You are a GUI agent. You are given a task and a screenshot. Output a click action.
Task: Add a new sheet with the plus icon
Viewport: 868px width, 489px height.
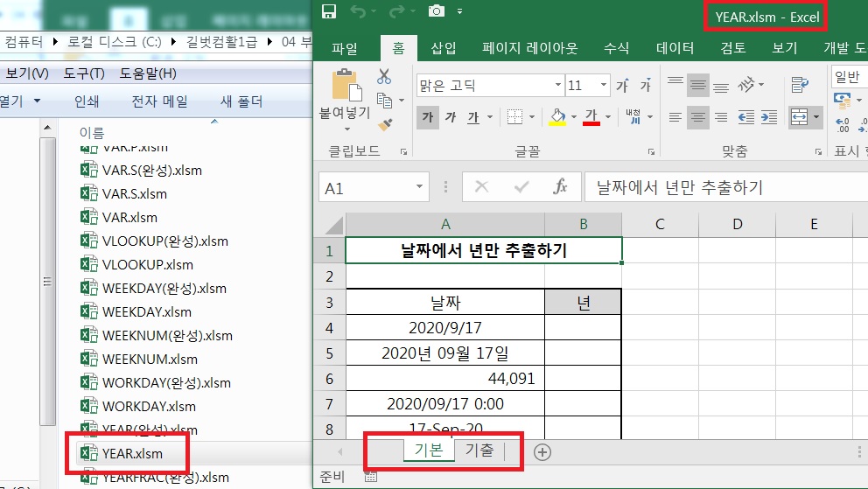coord(542,451)
